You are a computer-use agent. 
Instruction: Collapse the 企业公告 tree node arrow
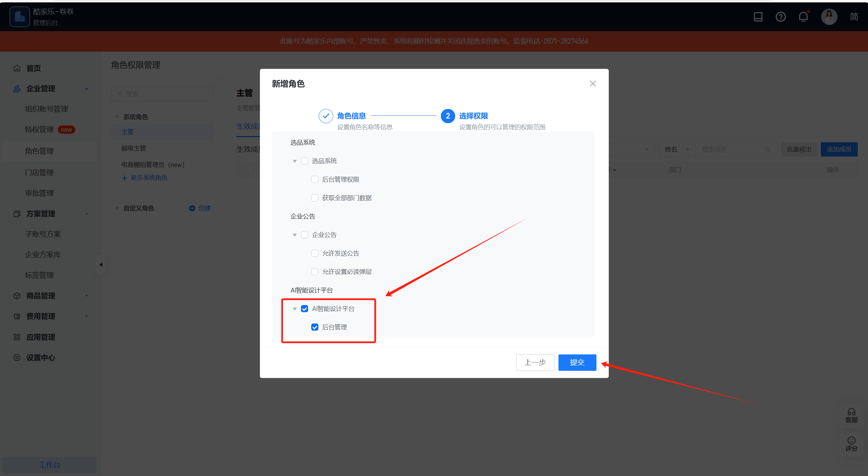coord(294,235)
